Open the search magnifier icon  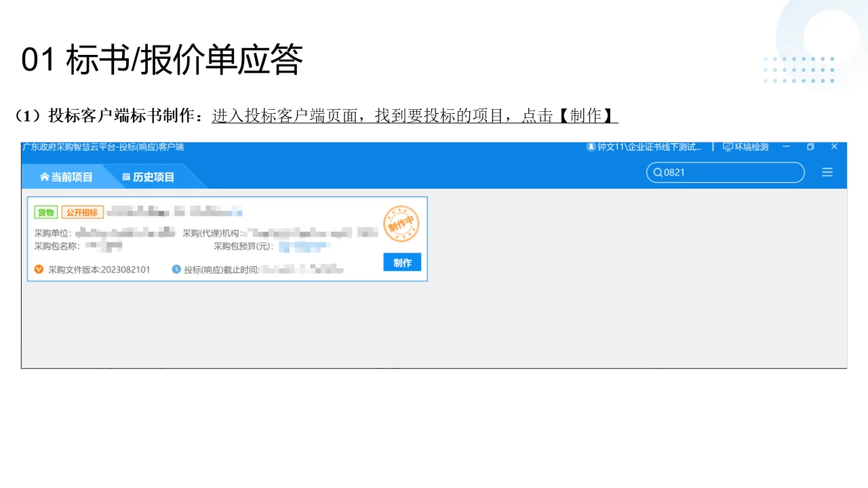(657, 172)
